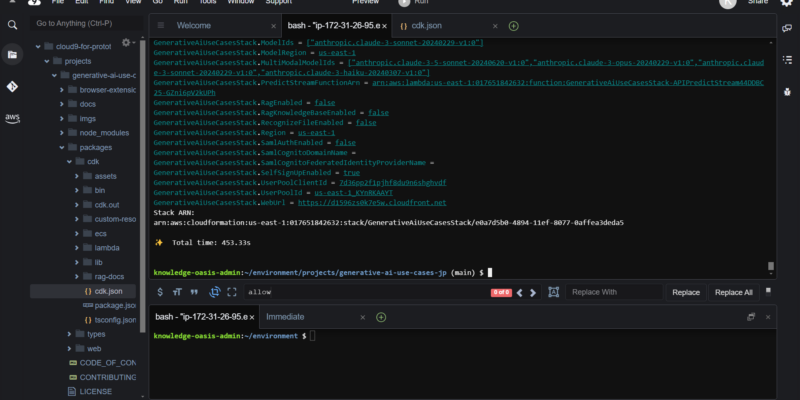Toggle whole words search option
Viewport: 800px width, 400px height.
[195, 292]
